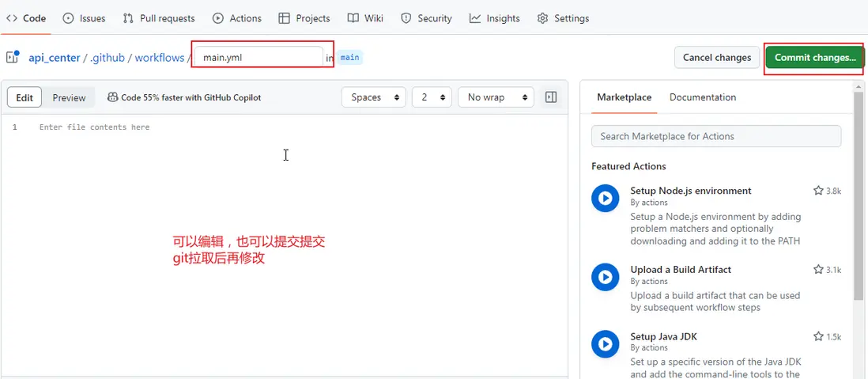The image size is (868, 379).
Task: Switch to the Documentation tab
Action: pos(703,97)
